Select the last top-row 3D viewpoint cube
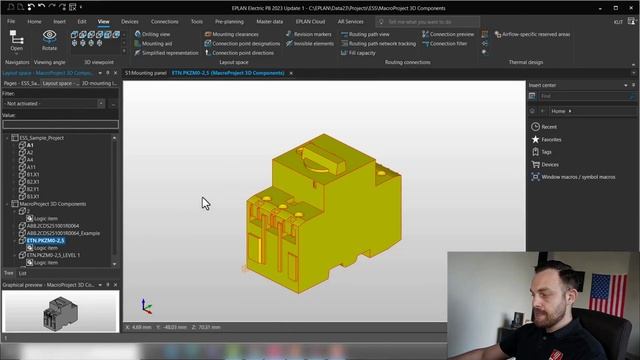This screenshot has height=360, width=640. point(116,34)
